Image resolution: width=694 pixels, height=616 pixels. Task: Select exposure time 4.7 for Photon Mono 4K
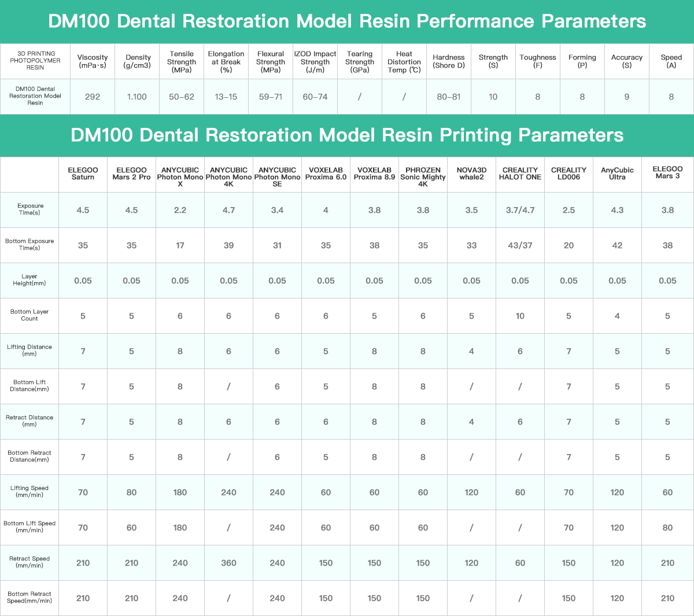[x=229, y=210]
